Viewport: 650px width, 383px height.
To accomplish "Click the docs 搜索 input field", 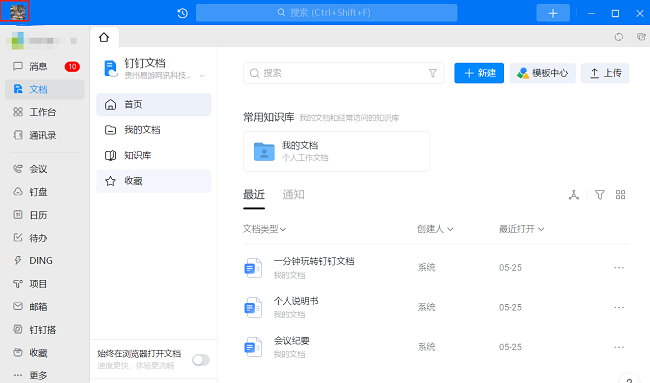I will tap(343, 73).
